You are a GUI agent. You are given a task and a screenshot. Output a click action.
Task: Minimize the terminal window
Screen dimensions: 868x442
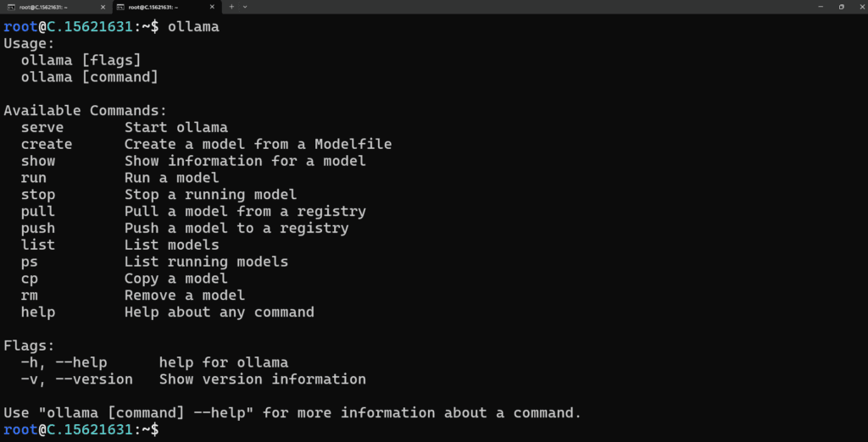819,7
